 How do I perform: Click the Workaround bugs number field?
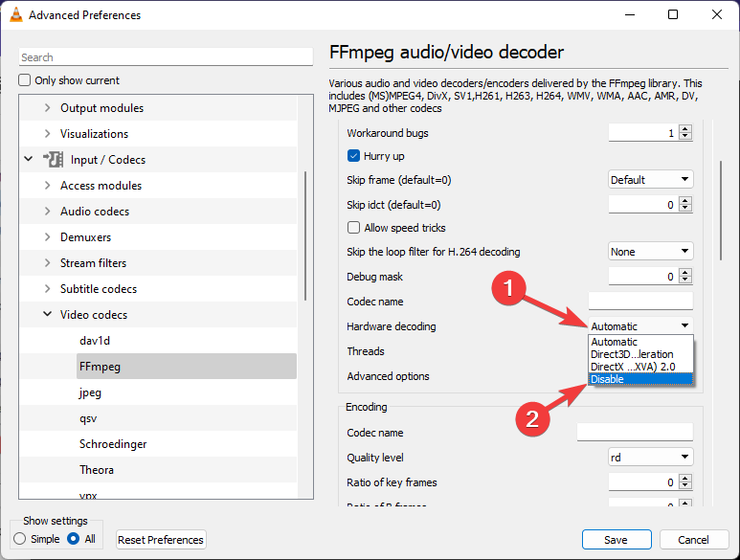click(642, 132)
